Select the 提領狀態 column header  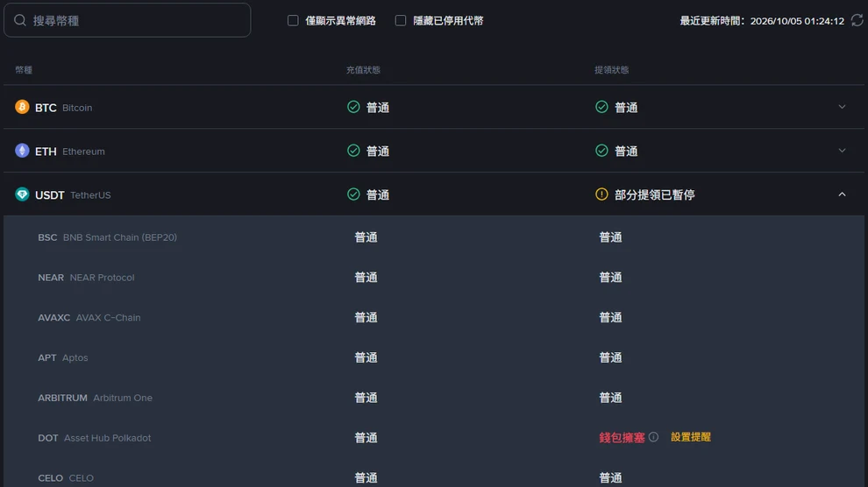coord(612,70)
